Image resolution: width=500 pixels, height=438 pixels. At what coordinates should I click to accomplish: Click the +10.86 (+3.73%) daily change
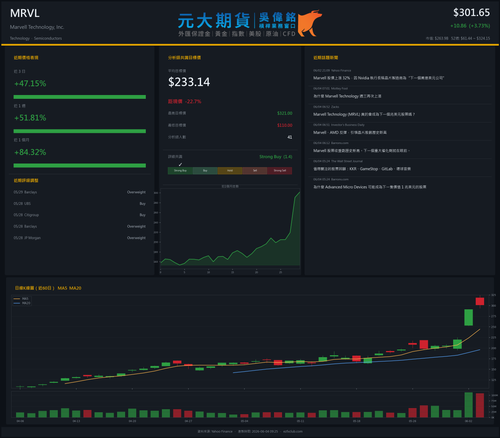pos(470,26)
